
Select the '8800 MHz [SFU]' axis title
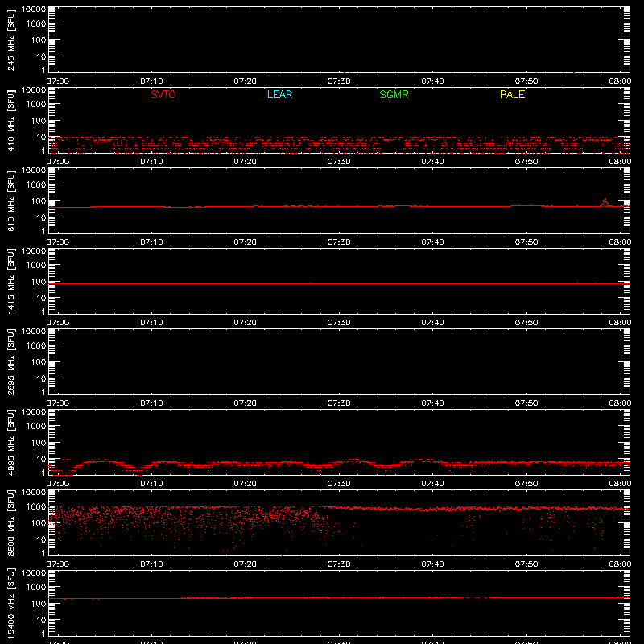pos(10,522)
